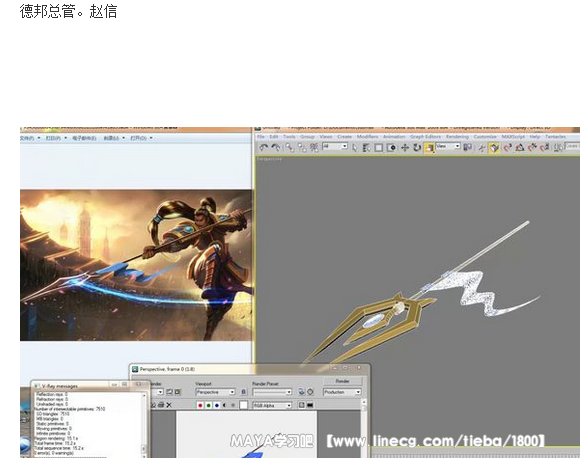Toggle the monochrome display button
The height and width of the screenshot is (458, 582).
233,405
